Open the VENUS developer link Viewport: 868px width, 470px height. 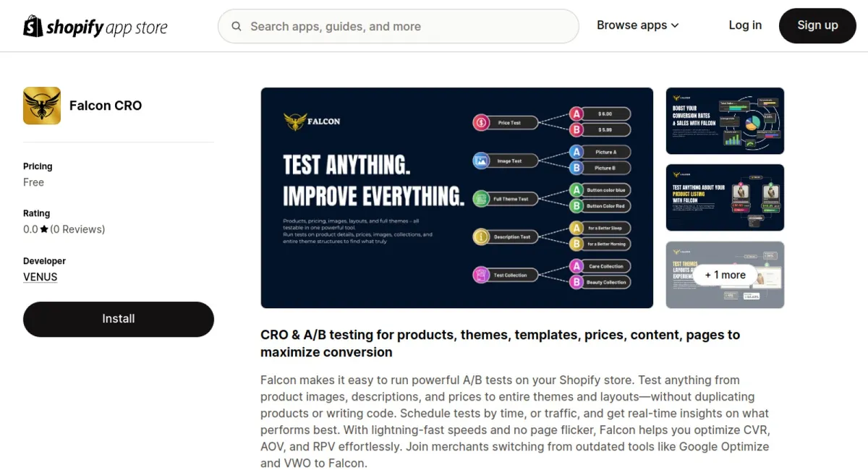coord(41,277)
